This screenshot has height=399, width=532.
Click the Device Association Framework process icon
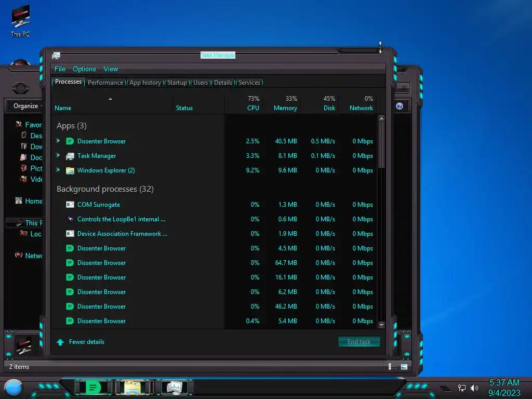[70, 234]
